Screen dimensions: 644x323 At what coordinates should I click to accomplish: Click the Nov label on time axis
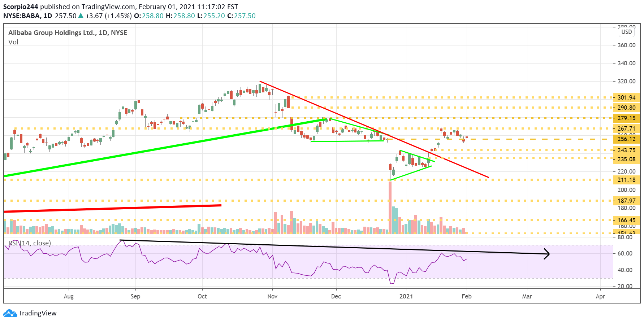tap(272, 296)
